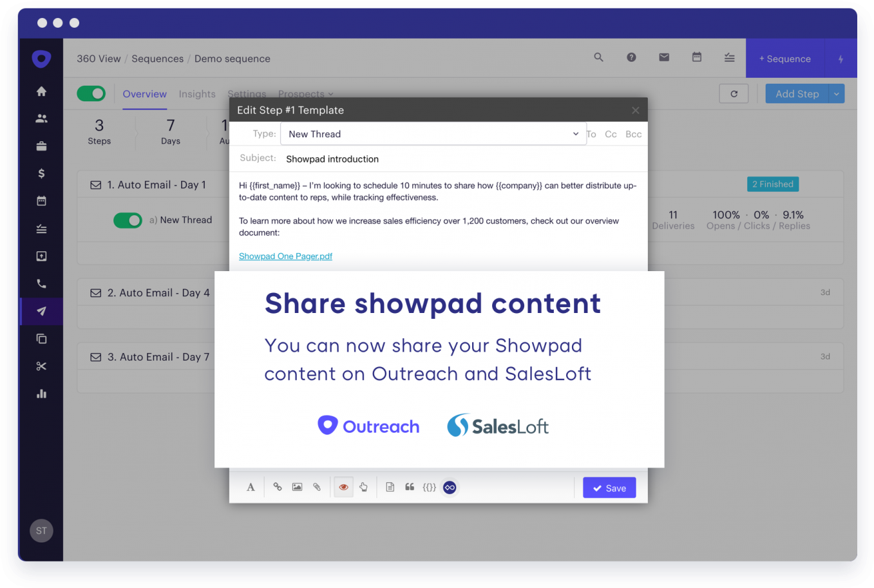The width and height of the screenshot is (874, 588).
Task: Expand the Add Step dropdown arrow
Action: 837,94
